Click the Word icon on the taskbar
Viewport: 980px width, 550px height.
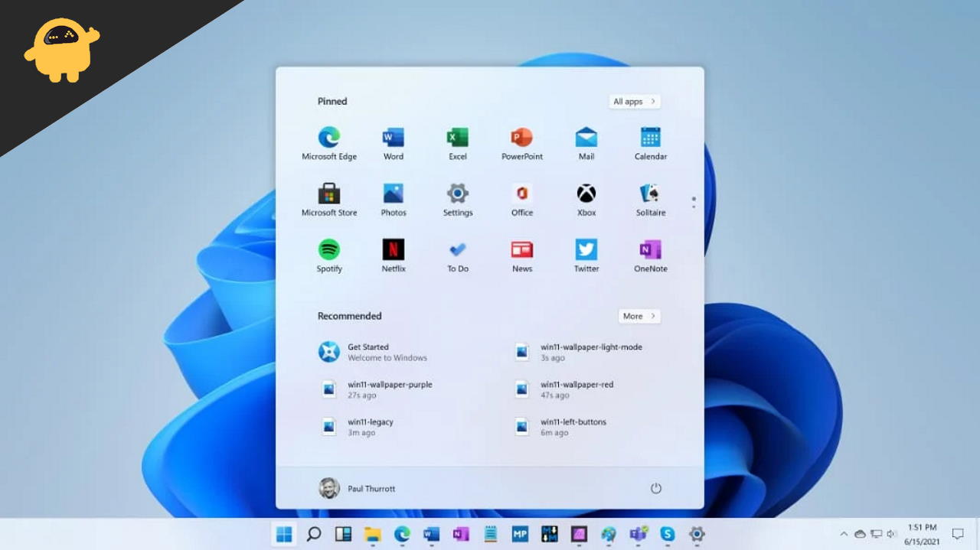click(431, 534)
